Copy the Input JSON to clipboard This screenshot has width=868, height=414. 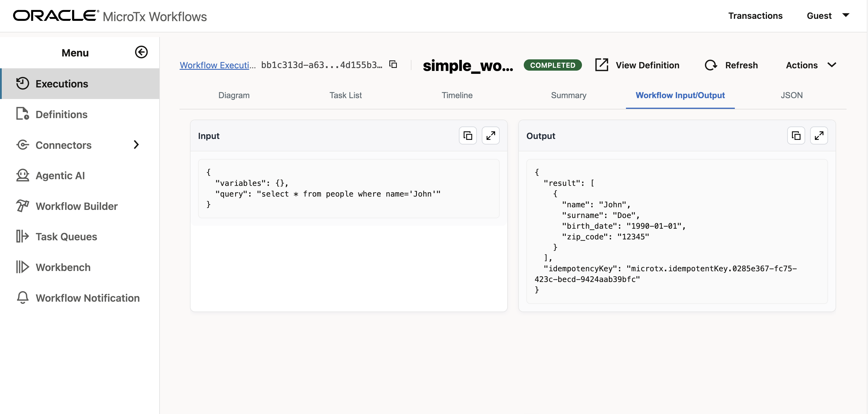click(468, 135)
